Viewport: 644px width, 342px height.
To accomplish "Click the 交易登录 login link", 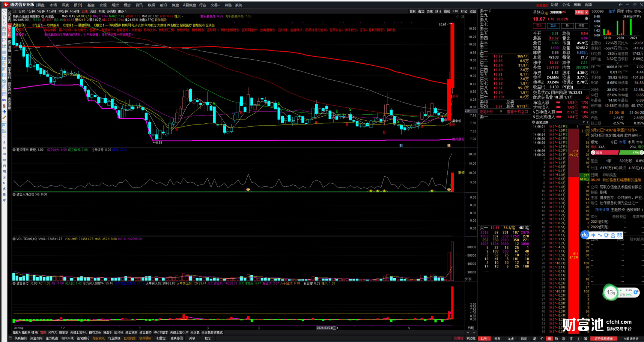I will (542, 5).
